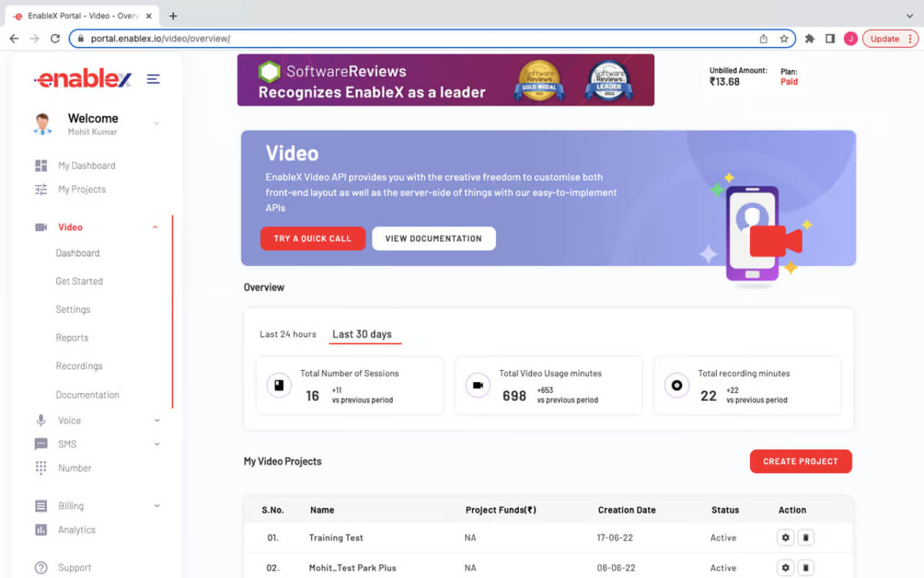Click the Project Funds(₹) column header
924x578 pixels.
[x=501, y=510]
